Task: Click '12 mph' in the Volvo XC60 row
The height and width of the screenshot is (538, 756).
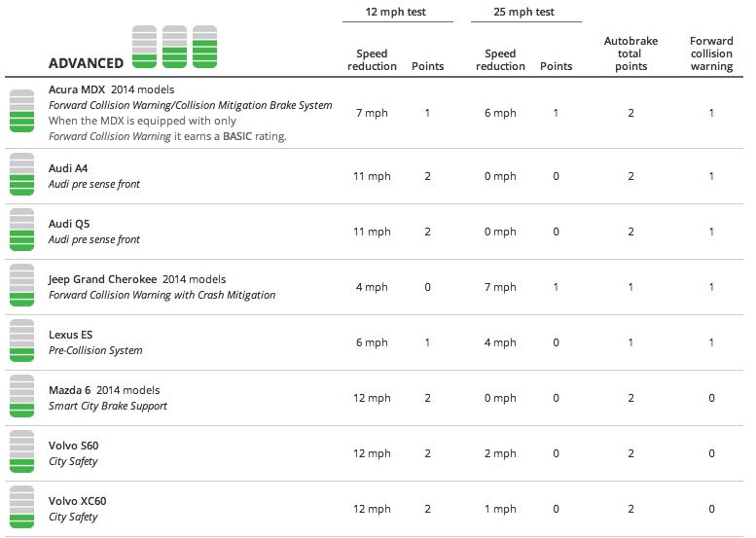Action: [372, 509]
